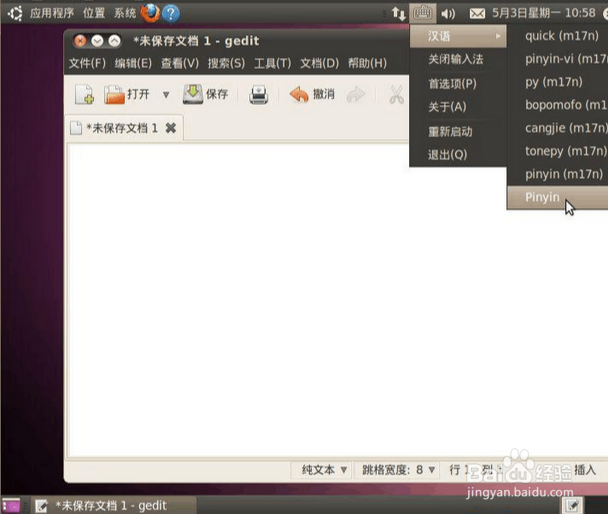The width and height of the screenshot is (608, 514).
Task: Click the keyboard input method panel icon
Action: [422, 14]
